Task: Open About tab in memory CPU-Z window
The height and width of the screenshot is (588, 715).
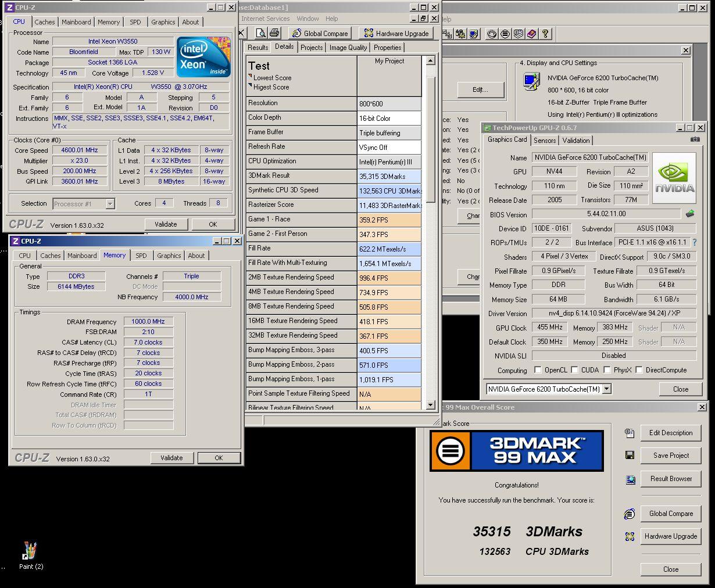Action: pyautogui.click(x=196, y=256)
